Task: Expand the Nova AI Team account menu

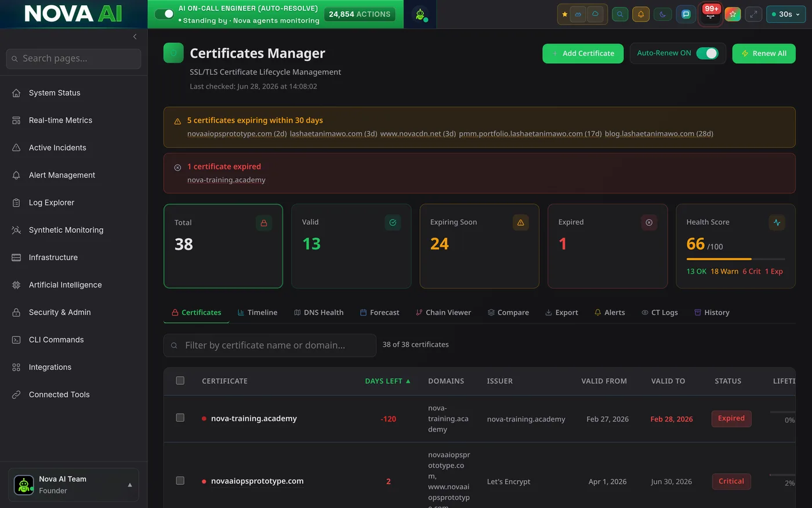Action: pos(74,485)
